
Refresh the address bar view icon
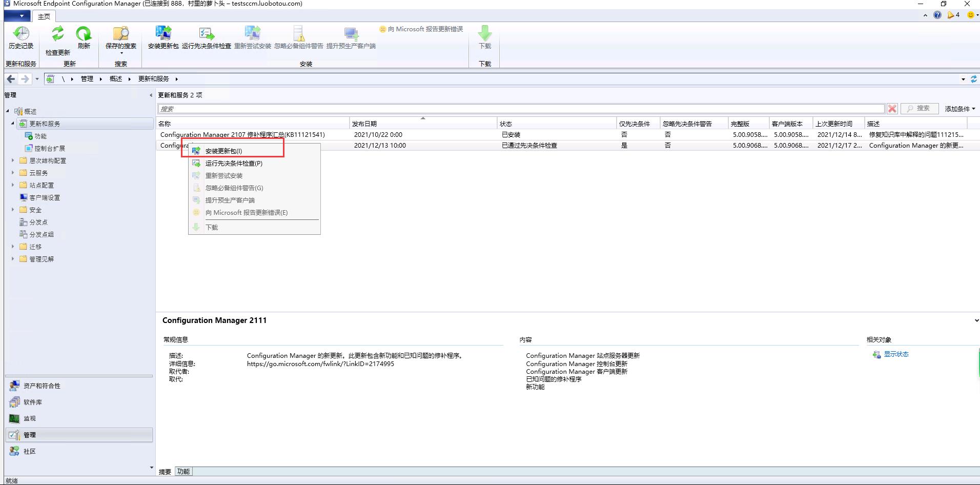pyautogui.click(x=973, y=79)
